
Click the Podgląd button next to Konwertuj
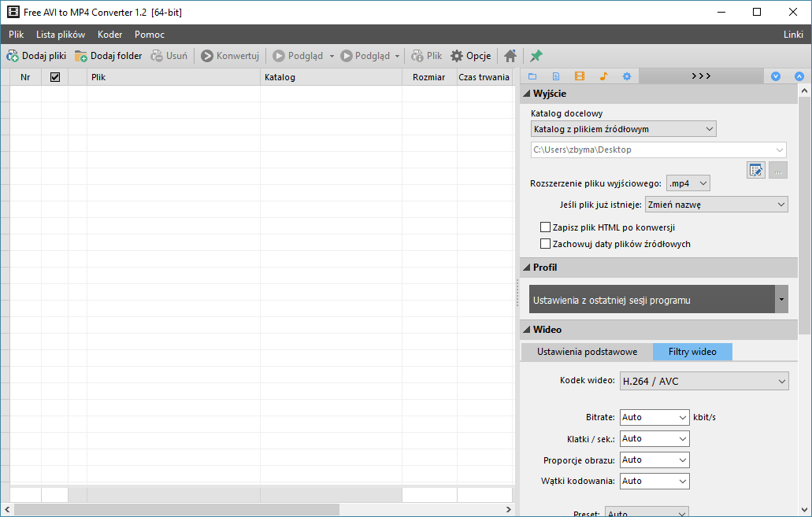(298, 56)
